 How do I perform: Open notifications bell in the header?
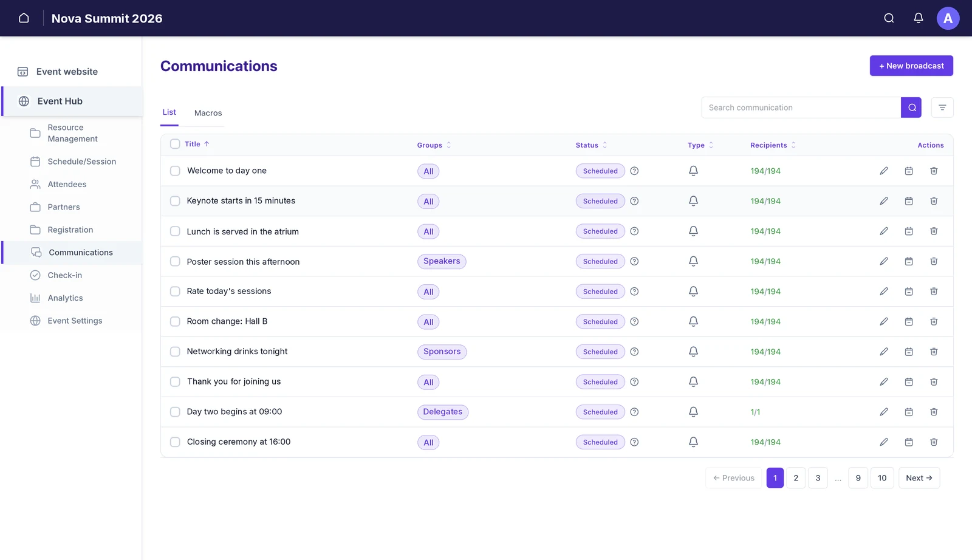click(x=919, y=18)
